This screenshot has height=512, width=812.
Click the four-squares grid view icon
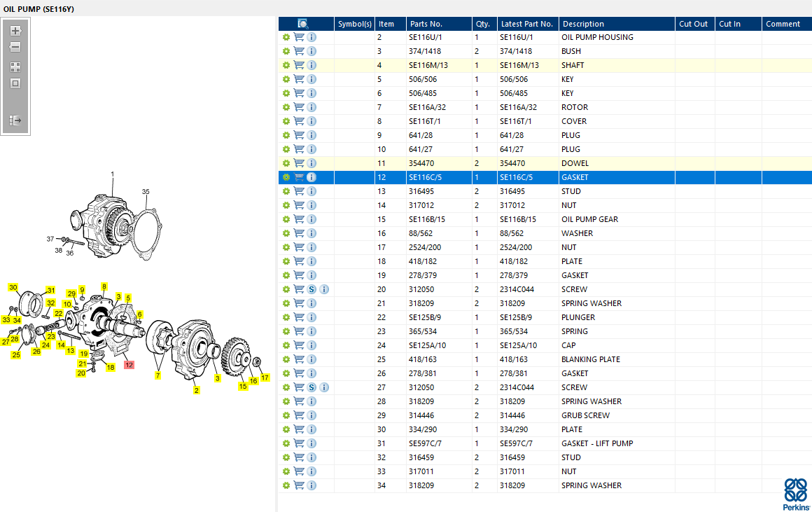pos(15,67)
